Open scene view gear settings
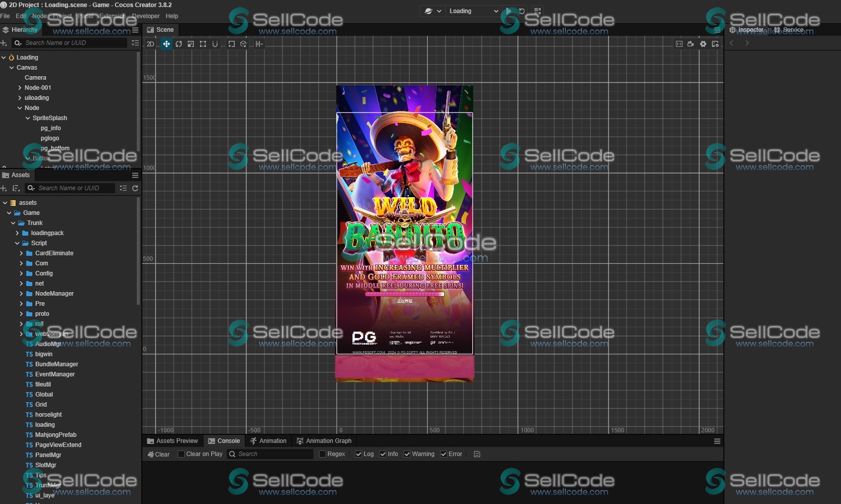 pos(703,44)
